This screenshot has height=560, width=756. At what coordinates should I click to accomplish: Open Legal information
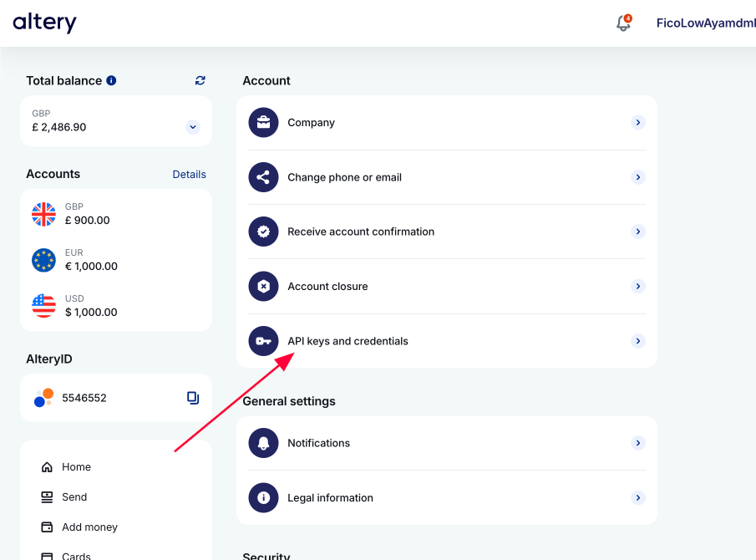point(447,498)
